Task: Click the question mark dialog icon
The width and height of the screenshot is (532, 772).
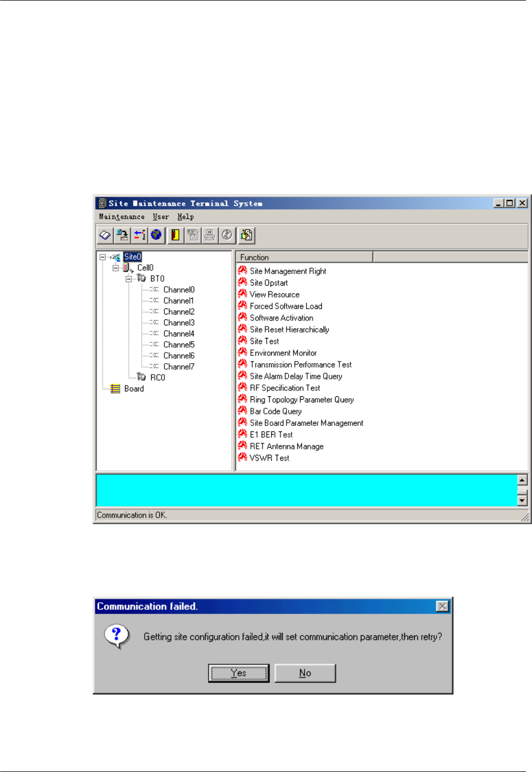Action: pos(117,637)
